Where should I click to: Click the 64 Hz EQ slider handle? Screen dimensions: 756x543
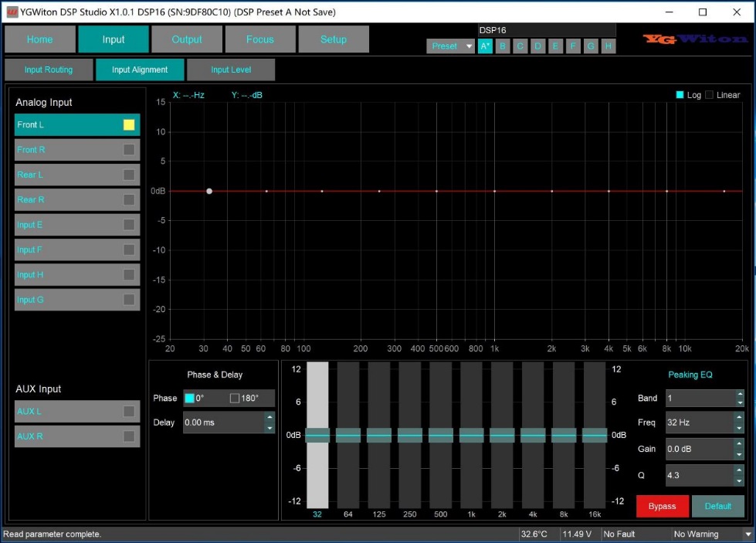tap(348, 436)
